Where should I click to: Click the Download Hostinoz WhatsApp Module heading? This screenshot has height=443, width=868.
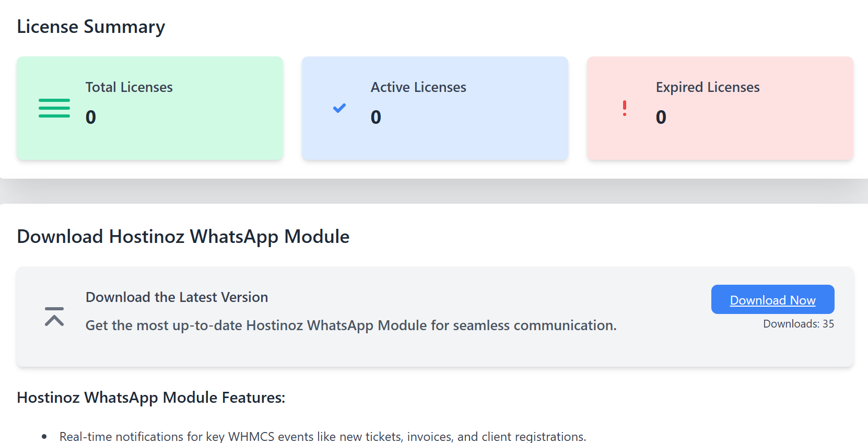[183, 237]
